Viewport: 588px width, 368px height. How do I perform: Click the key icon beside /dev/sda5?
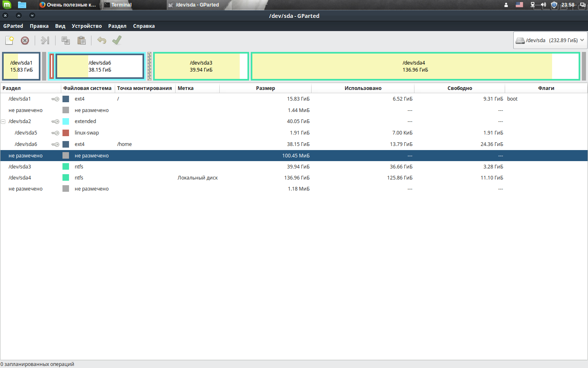tap(55, 133)
